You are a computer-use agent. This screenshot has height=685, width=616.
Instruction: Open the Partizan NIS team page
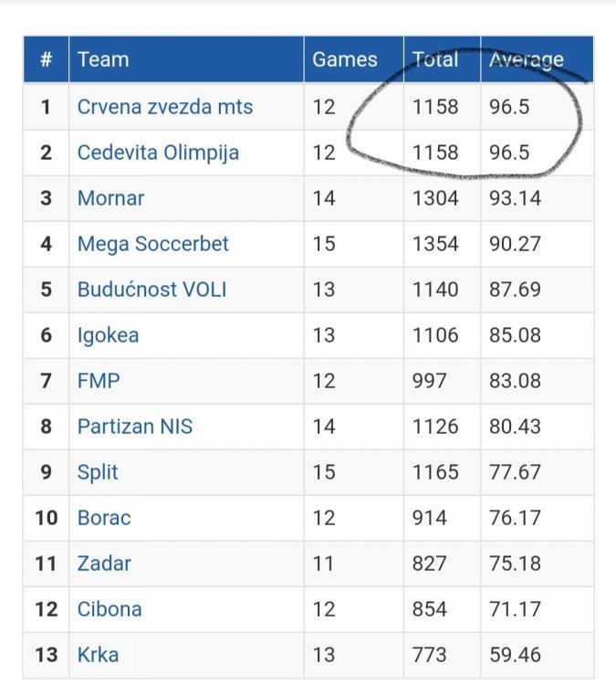[134, 427]
